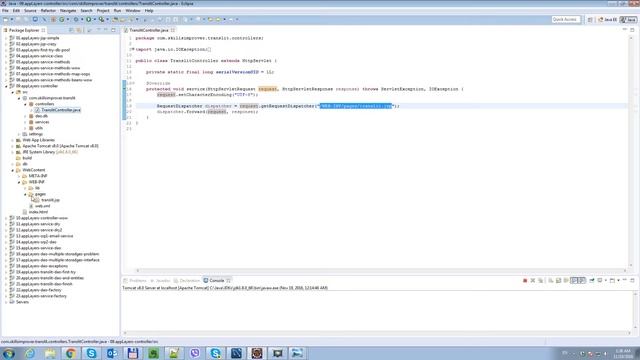The image size is (640, 360).
Task: Open Outlook from the taskbar
Action: [112, 353]
